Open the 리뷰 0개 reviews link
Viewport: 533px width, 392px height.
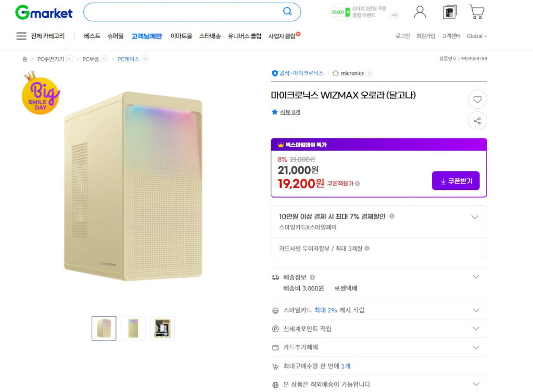pos(290,112)
